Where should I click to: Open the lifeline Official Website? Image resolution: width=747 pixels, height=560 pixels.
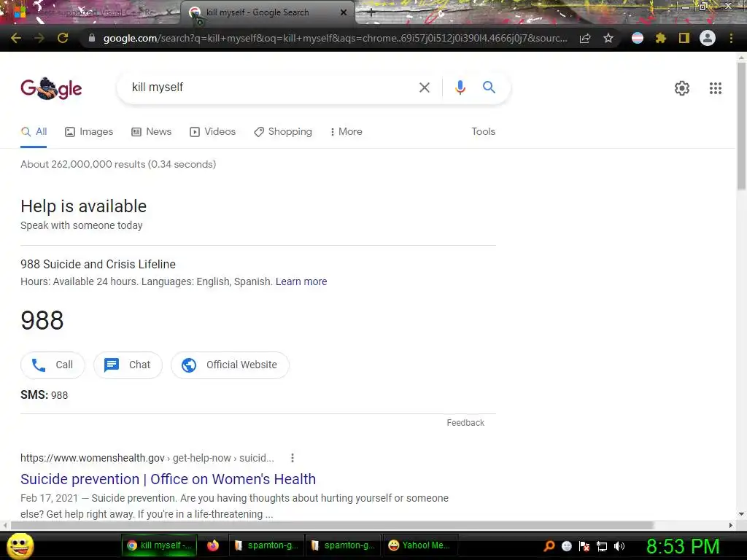(x=230, y=365)
